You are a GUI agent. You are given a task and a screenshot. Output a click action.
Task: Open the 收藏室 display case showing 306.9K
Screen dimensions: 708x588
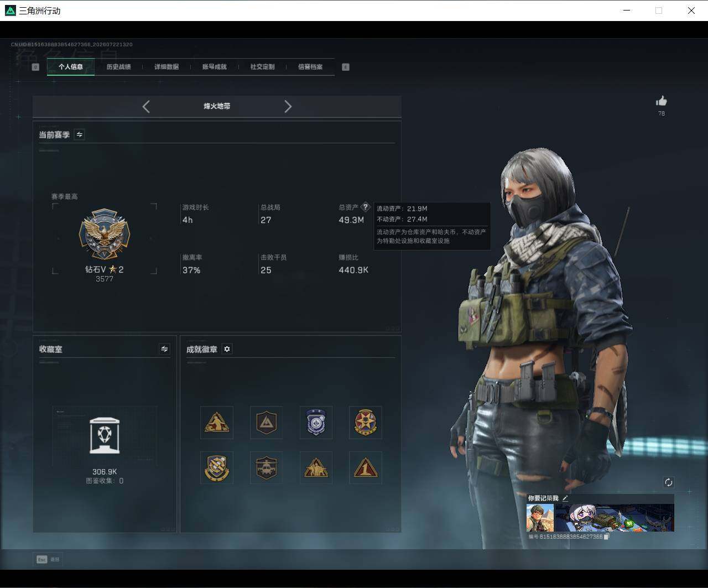[105, 445]
